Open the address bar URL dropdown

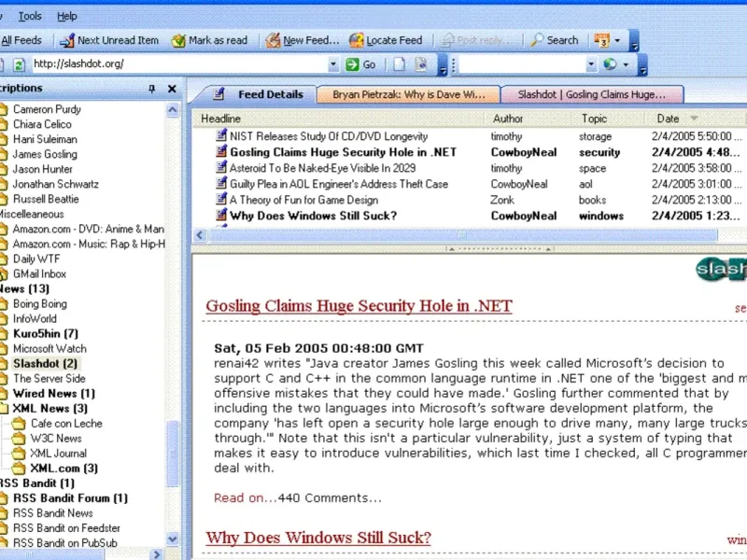click(333, 63)
